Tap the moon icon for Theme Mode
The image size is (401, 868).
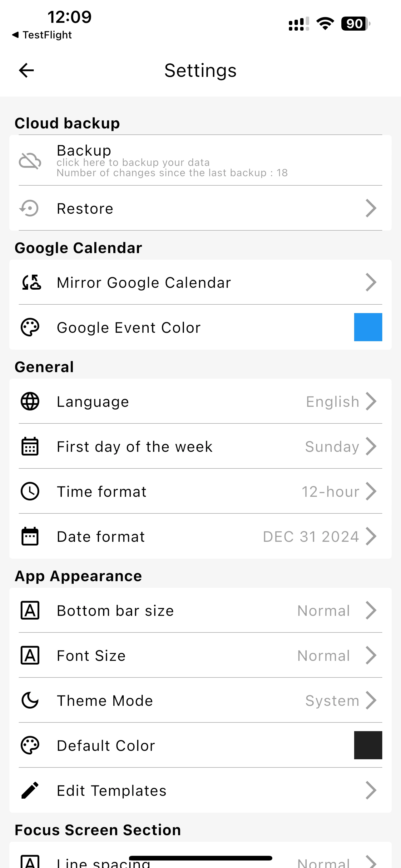pyautogui.click(x=30, y=701)
